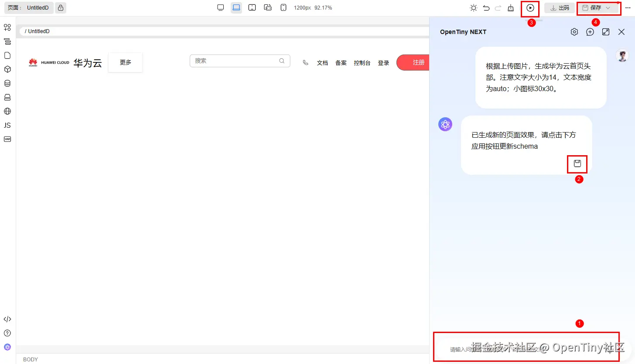Viewport: 635px width, 364px height.
Task: Click the 更多 button in header
Action: click(x=126, y=62)
